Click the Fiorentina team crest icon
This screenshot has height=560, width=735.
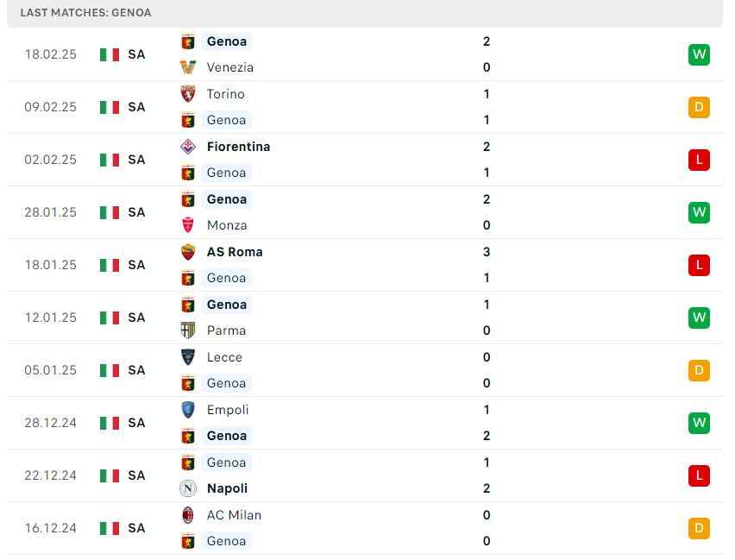(x=188, y=147)
